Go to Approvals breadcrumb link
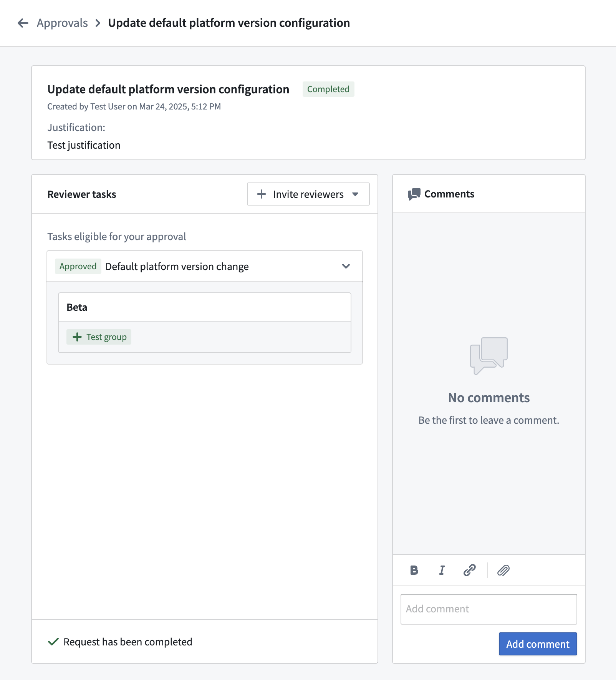This screenshot has width=616, height=680. [x=62, y=23]
